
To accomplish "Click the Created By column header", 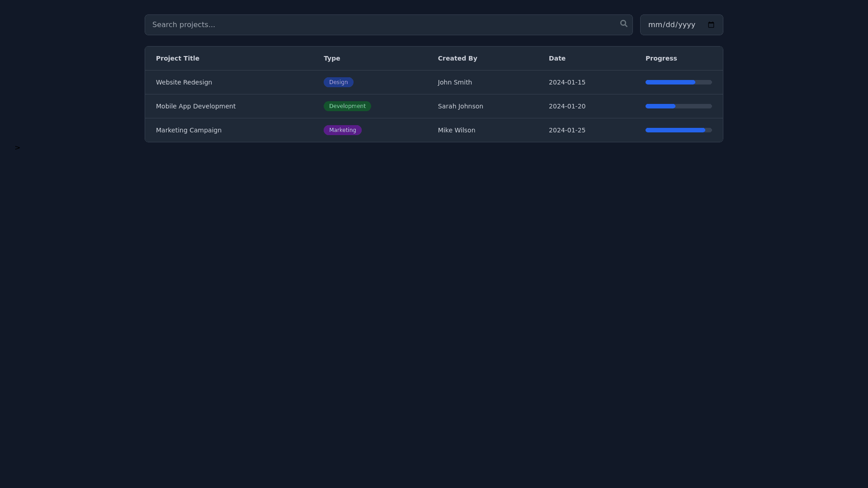I will tap(457, 58).
